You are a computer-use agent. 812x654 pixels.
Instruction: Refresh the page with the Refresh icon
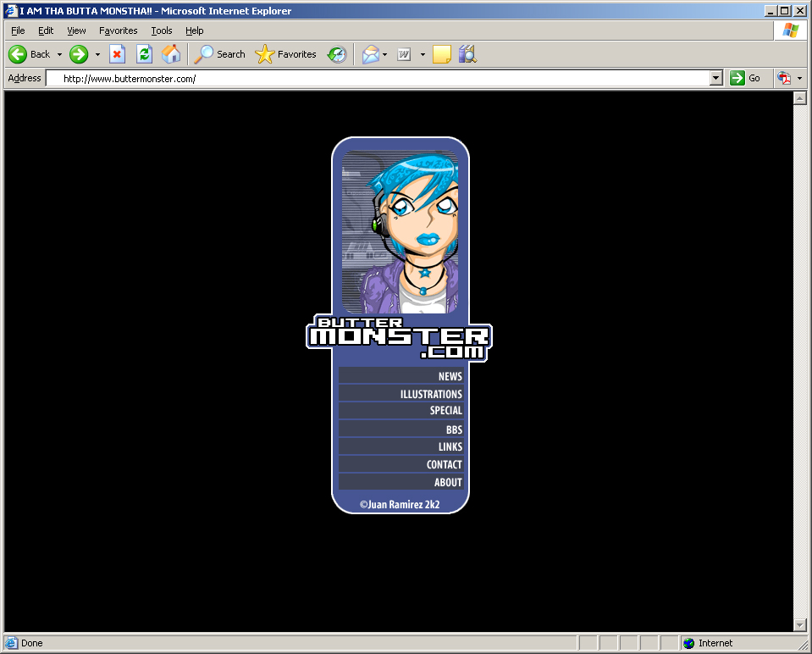[x=144, y=54]
